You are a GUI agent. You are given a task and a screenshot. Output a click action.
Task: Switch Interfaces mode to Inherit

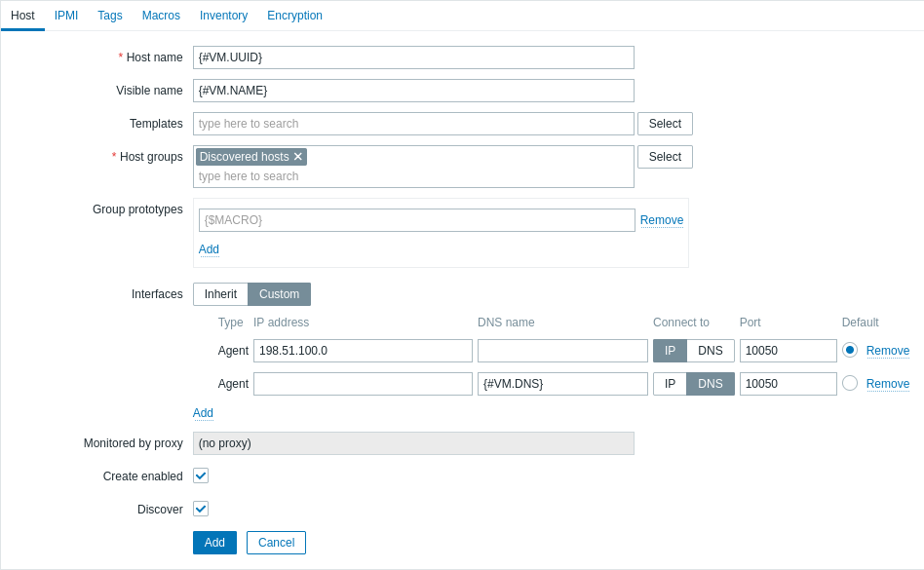click(220, 294)
